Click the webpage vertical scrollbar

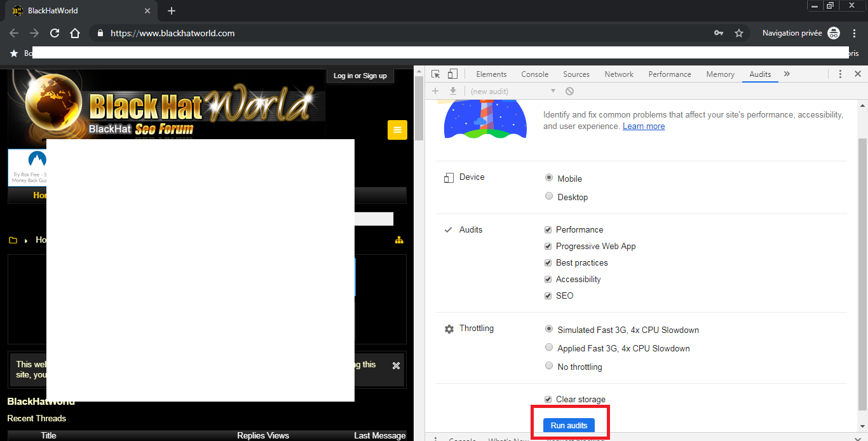[419, 108]
